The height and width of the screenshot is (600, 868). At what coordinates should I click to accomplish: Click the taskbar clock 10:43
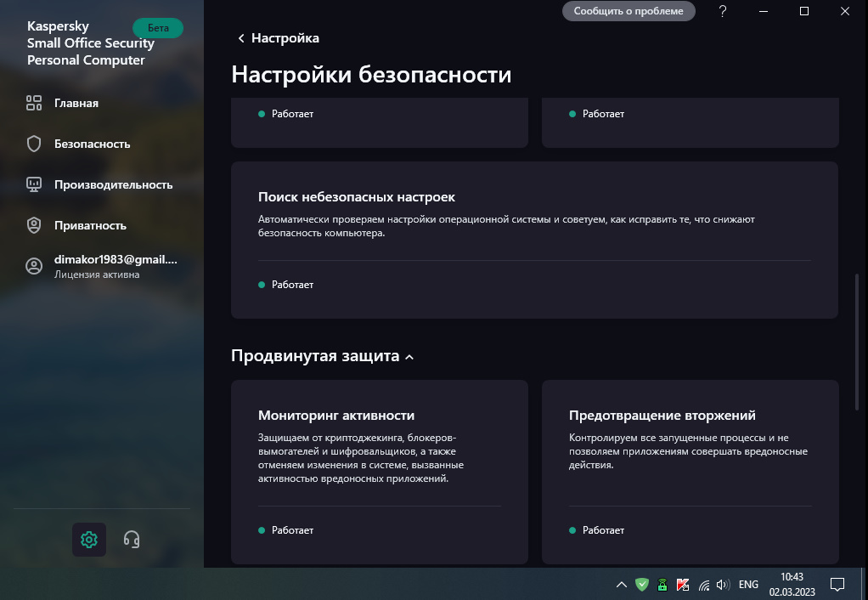[x=792, y=577]
